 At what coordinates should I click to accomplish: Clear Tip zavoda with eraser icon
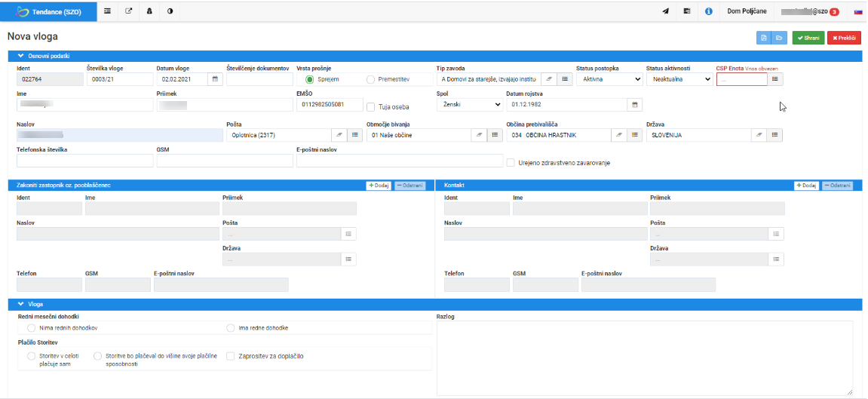[548, 79]
